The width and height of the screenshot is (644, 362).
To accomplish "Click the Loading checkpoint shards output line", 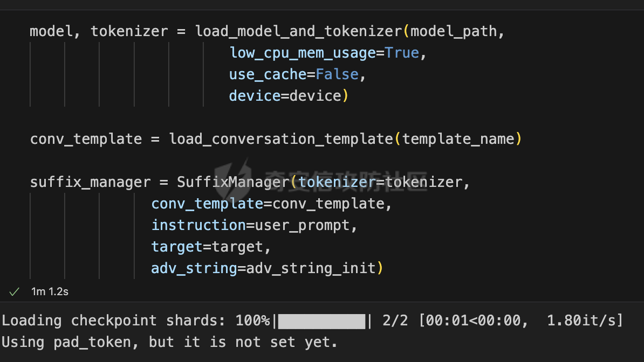I will pos(312,321).
